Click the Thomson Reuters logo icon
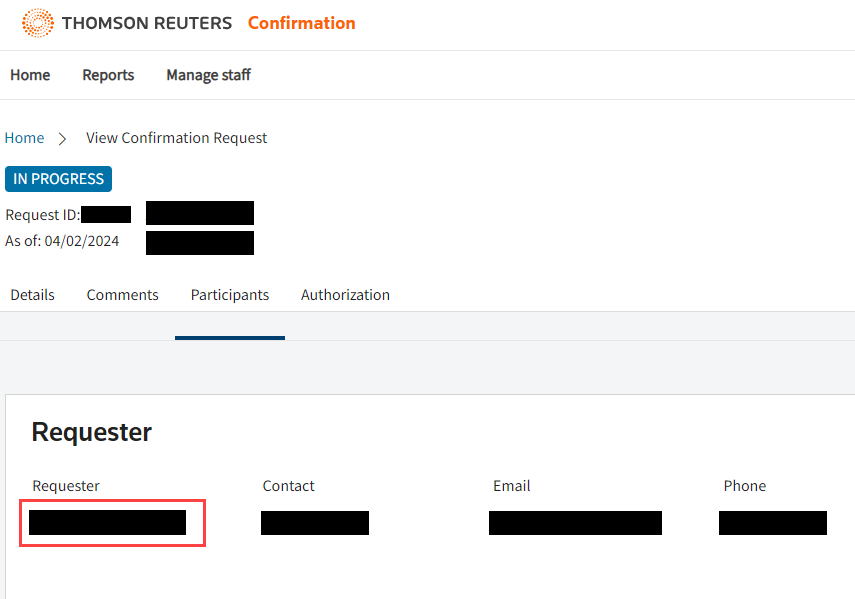 tap(38, 22)
